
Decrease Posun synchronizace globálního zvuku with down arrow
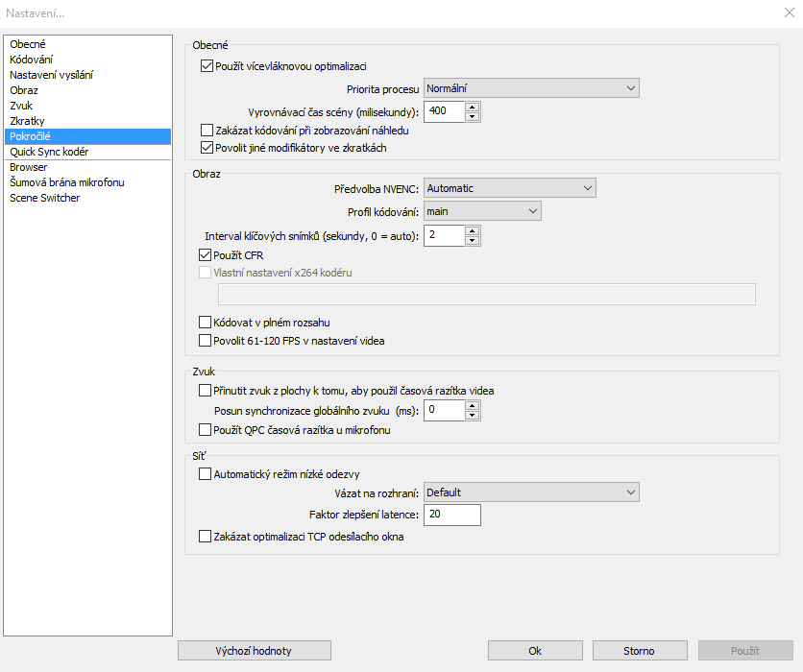472,416
